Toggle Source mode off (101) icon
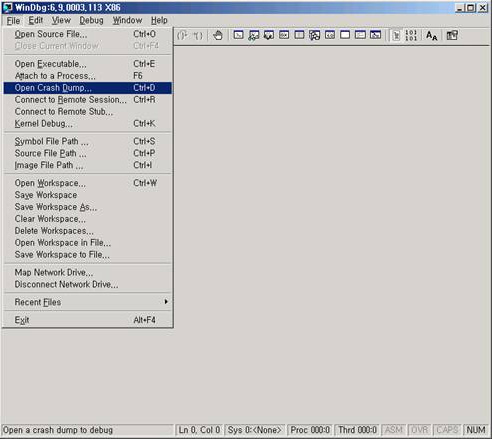Screen dimensions: 493x440 pyautogui.click(x=411, y=35)
